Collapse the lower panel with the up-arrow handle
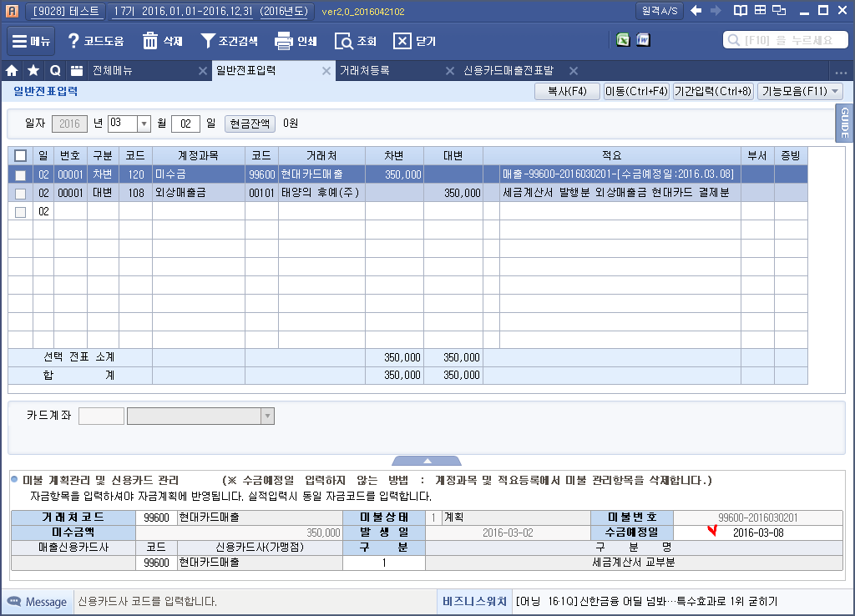The width and height of the screenshot is (855, 616). pyautogui.click(x=427, y=462)
